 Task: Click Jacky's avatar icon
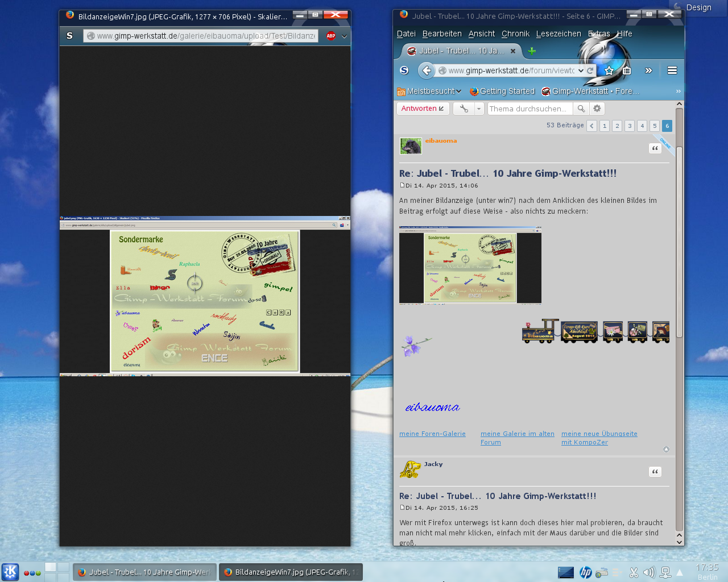[x=410, y=469]
